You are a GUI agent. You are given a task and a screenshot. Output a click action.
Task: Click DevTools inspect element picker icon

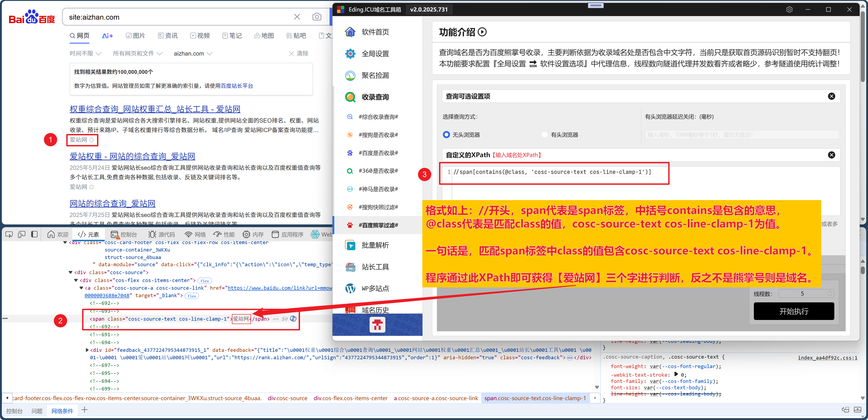(x=9, y=234)
